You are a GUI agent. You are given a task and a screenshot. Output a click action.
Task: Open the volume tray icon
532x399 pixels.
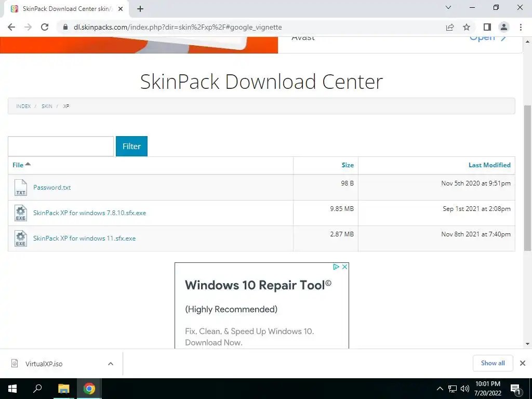coord(465,389)
